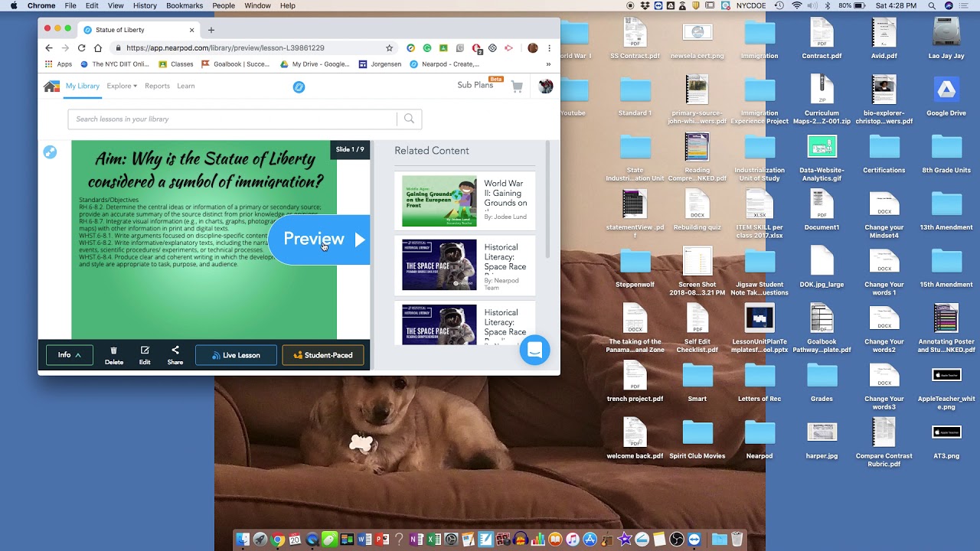This screenshot has height=551, width=980.
Task: Open My Library tab
Action: click(x=83, y=86)
